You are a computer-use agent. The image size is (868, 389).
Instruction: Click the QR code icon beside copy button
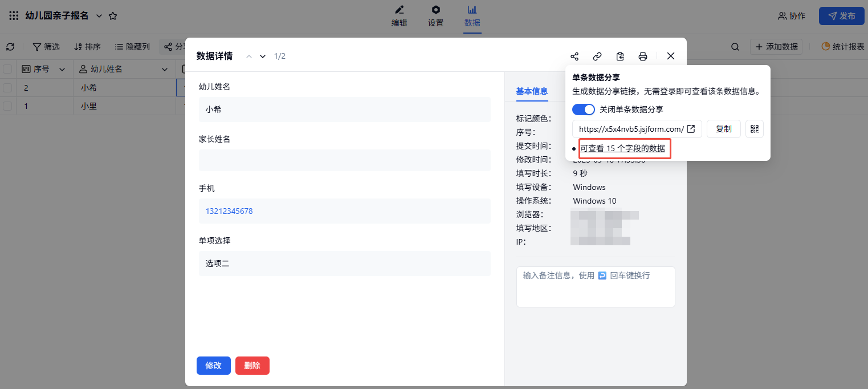coord(754,129)
